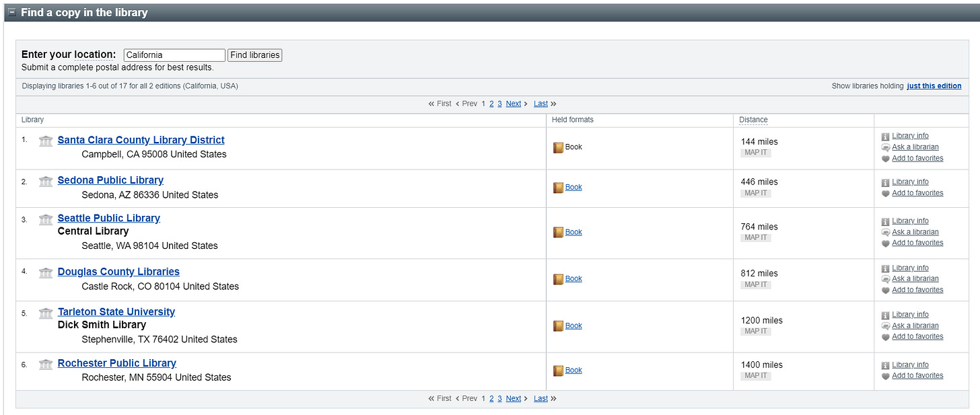
Task: Go to page 3 in top pagination
Action: click(499, 104)
